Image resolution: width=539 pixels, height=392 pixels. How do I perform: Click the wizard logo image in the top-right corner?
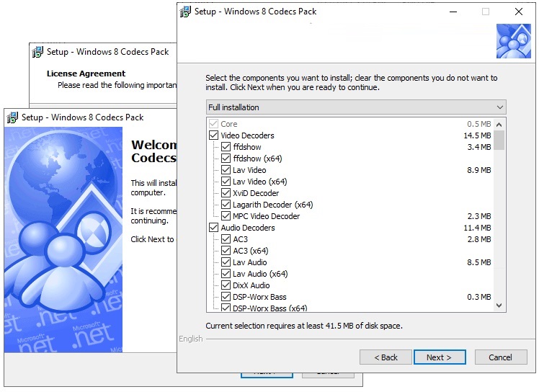point(513,42)
